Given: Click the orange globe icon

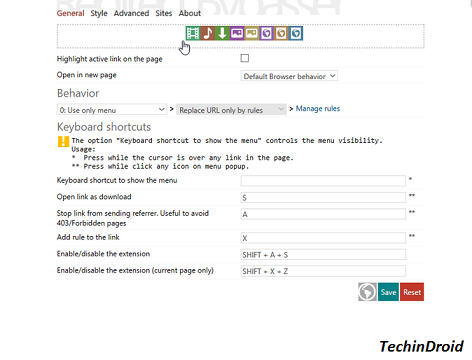Looking at the screenshot, I should coord(281,33).
